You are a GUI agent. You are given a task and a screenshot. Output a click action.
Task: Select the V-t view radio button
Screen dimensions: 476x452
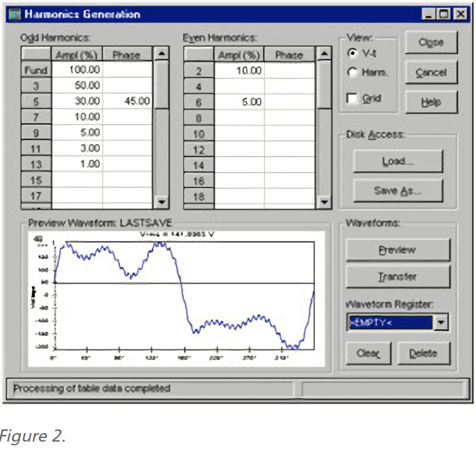point(352,53)
